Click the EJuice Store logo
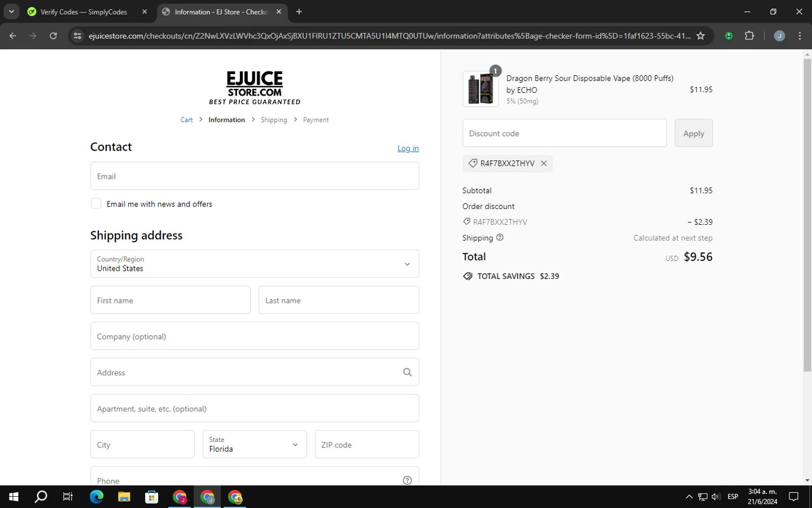Image resolution: width=812 pixels, height=508 pixels. pos(254,87)
